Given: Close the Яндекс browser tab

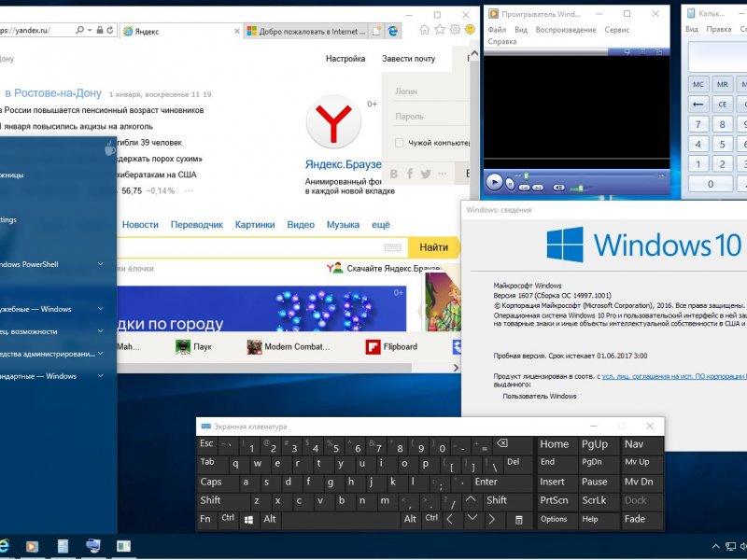Looking at the screenshot, I should [237, 32].
